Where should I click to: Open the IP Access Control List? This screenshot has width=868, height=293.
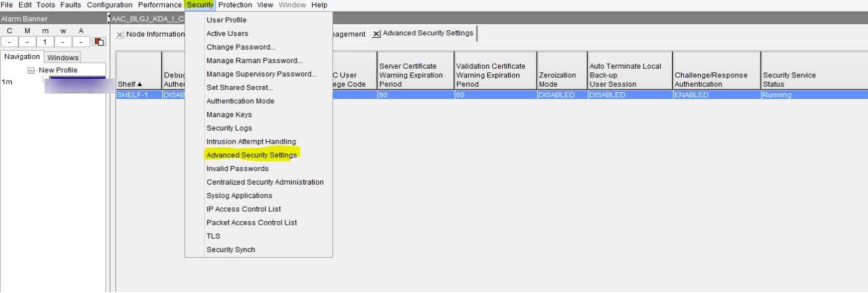(x=243, y=209)
